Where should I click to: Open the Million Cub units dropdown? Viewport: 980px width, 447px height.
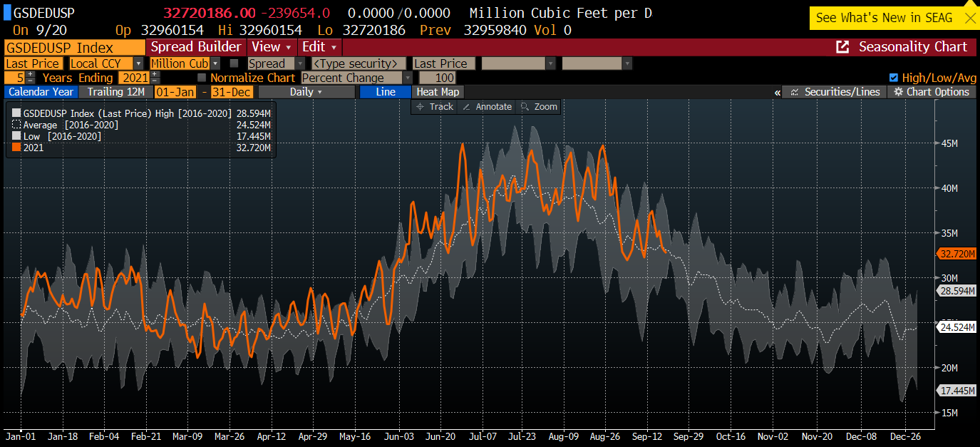point(185,63)
